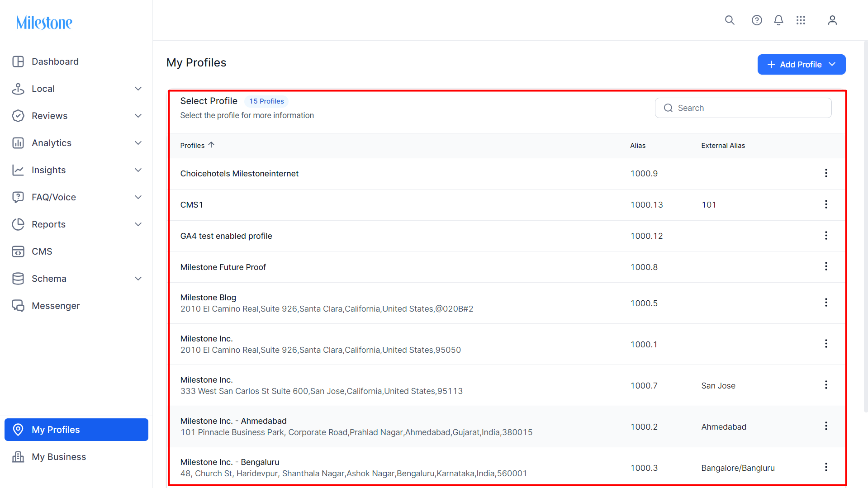
Task: Click the External Alias column header
Action: pos(723,146)
